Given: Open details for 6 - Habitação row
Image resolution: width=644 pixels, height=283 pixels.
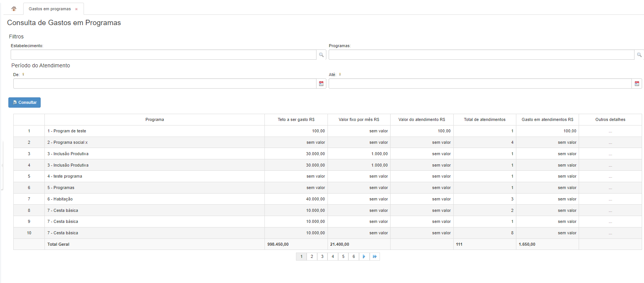Looking at the screenshot, I should 611,199.
